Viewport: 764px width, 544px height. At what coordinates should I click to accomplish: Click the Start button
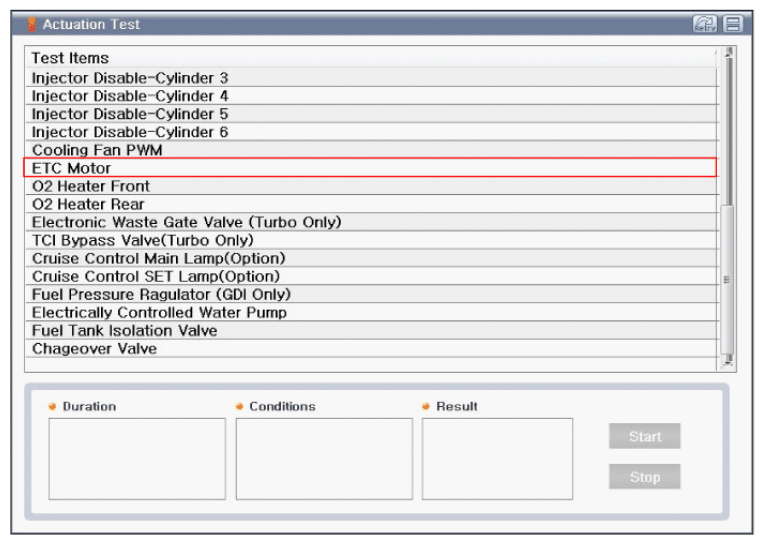coord(645,436)
